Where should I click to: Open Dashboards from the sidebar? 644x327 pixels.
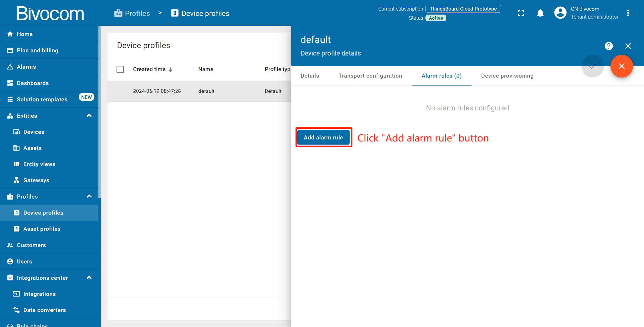[x=33, y=83]
